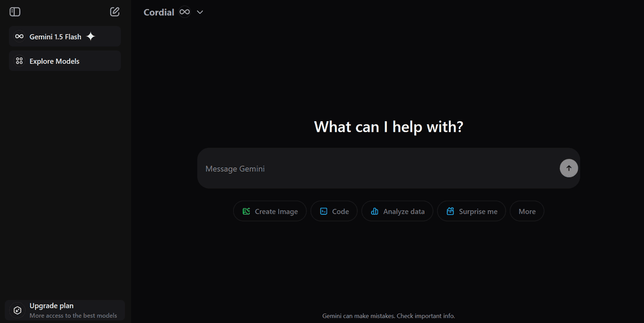Image resolution: width=644 pixels, height=323 pixels.
Task: Click 'More access to the best models' text
Action: [x=73, y=316]
